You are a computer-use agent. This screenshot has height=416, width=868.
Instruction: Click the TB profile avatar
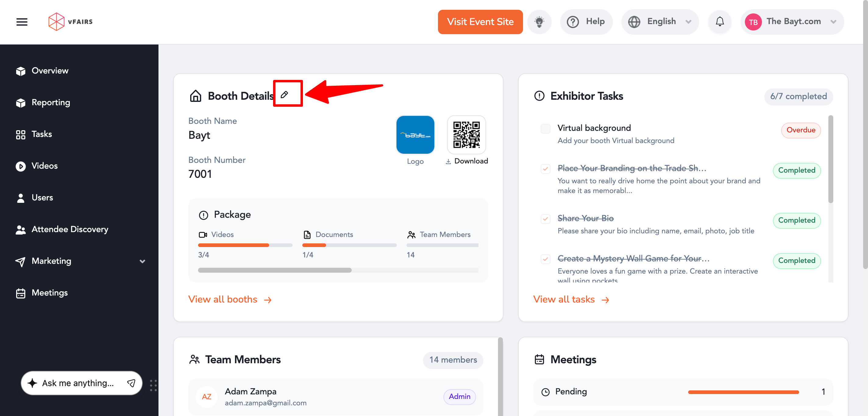click(753, 22)
